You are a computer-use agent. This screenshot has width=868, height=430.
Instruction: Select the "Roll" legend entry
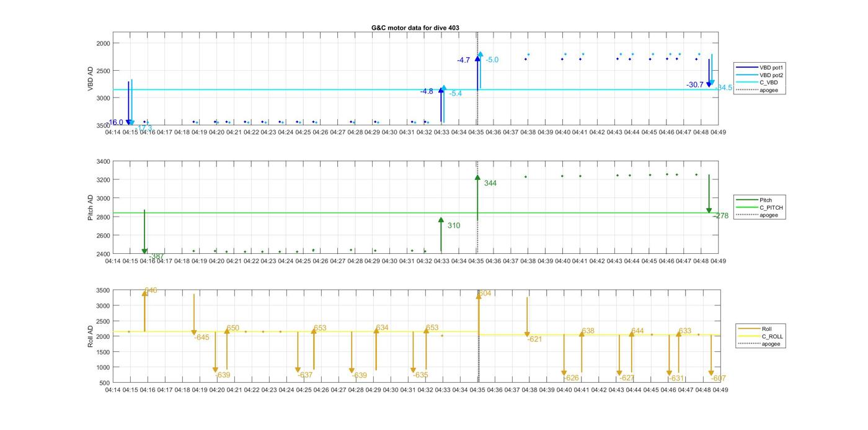point(755,329)
